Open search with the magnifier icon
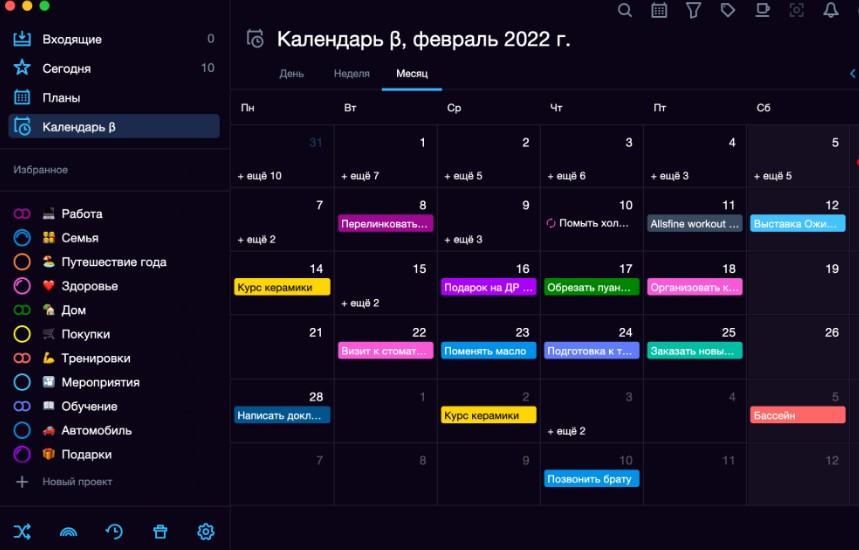 point(625,10)
